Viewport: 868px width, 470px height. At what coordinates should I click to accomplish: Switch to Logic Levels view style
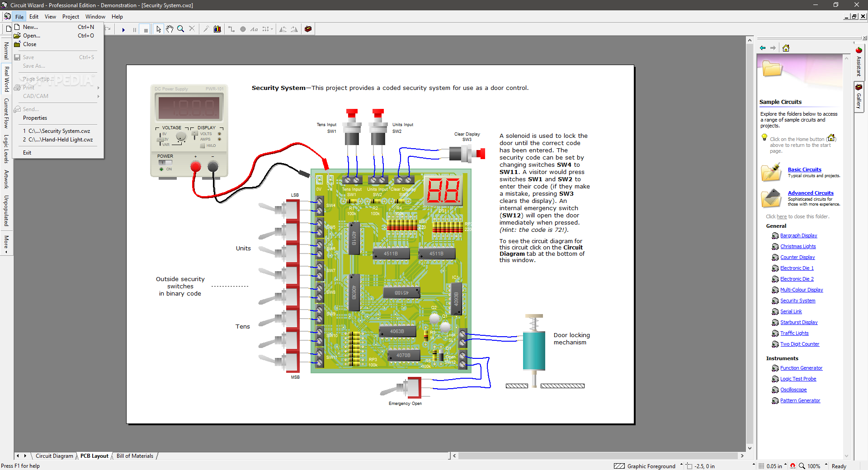6,149
